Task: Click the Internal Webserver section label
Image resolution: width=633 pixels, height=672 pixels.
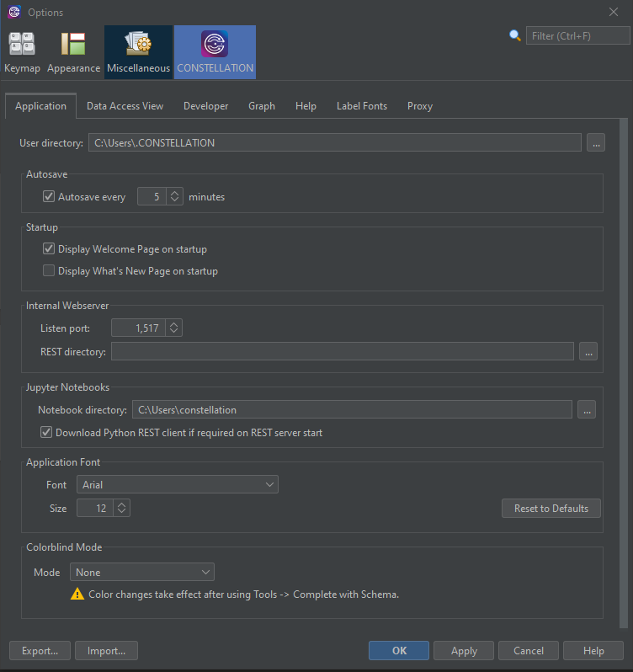Action: [67, 305]
